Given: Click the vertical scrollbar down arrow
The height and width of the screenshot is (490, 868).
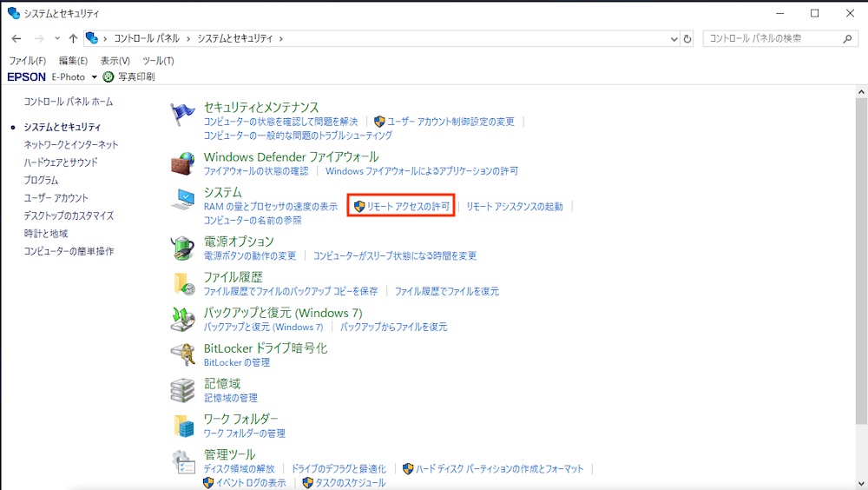Looking at the screenshot, I should pos(861,483).
